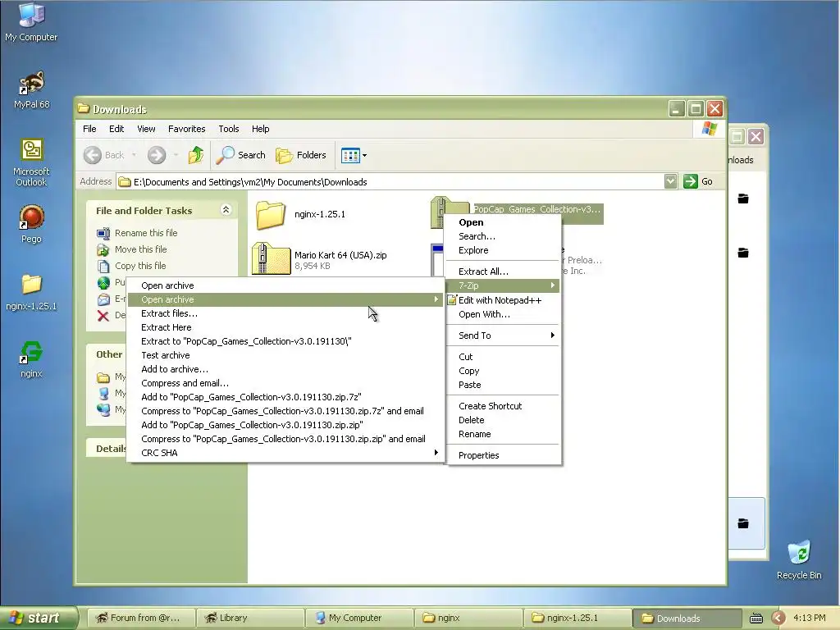Open the Help menu
Image resolution: width=840 pixels, height=630 pixels.
point(260,129)
